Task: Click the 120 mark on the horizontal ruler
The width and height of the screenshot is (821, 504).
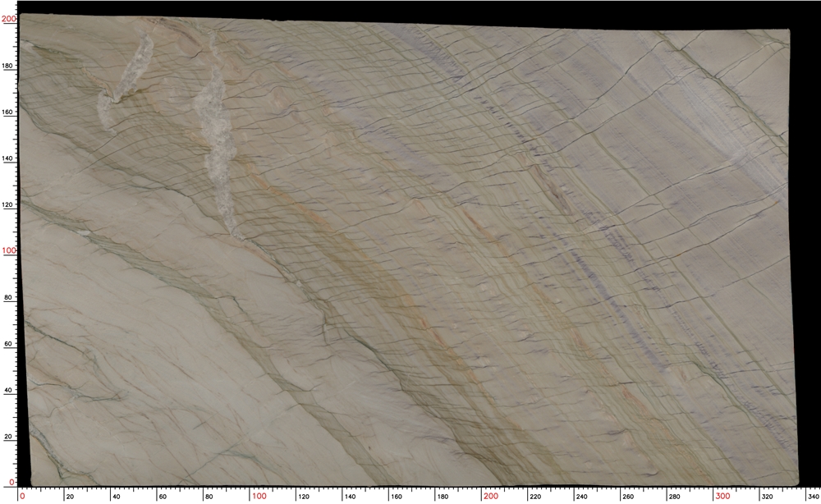Action: (x=303, y=497)
